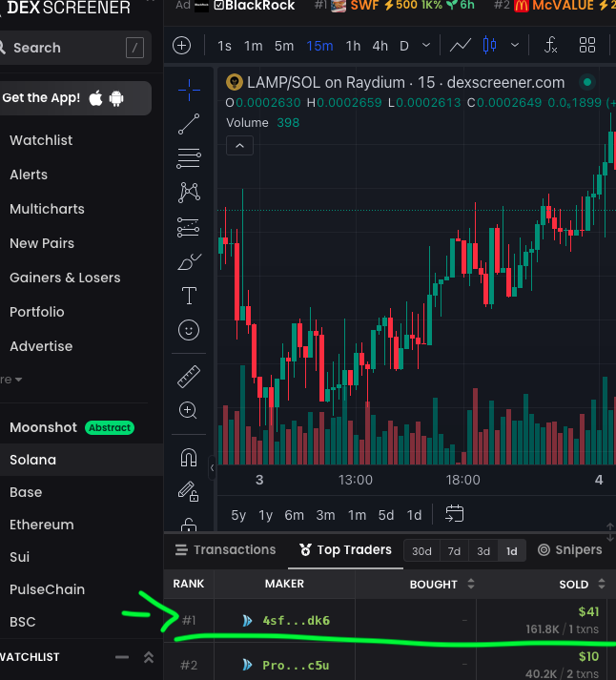616x680 pixels.
Task: Activate the zoom in tool
Action: click(x=188, y=410)
